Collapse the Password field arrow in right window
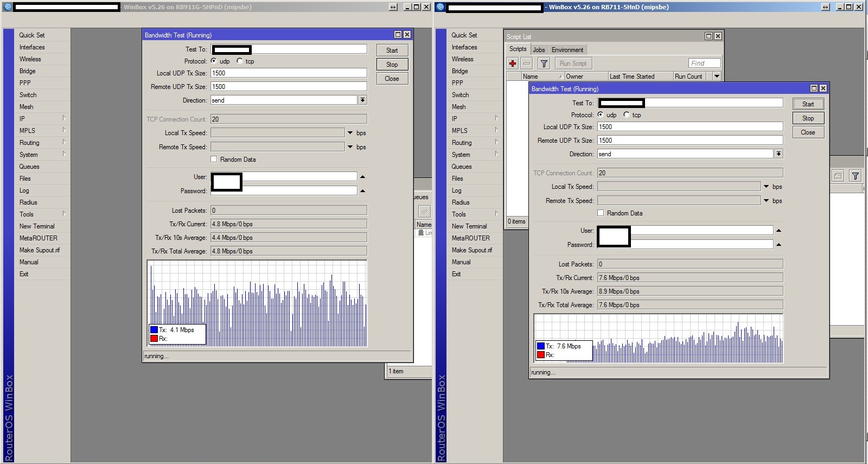The image size is (868, 464). [778, 245]
